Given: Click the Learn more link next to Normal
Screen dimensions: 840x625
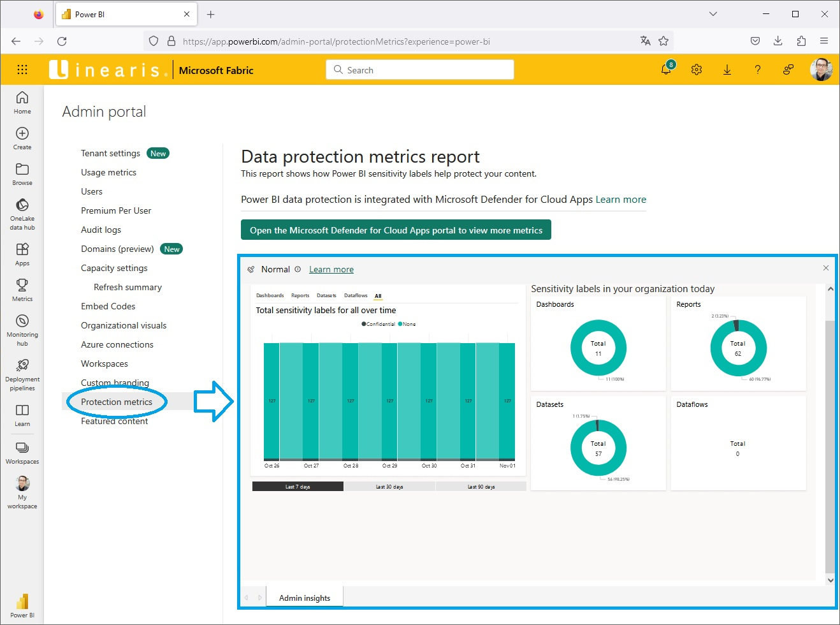Looking at the screenshot, I should [331, 269].
